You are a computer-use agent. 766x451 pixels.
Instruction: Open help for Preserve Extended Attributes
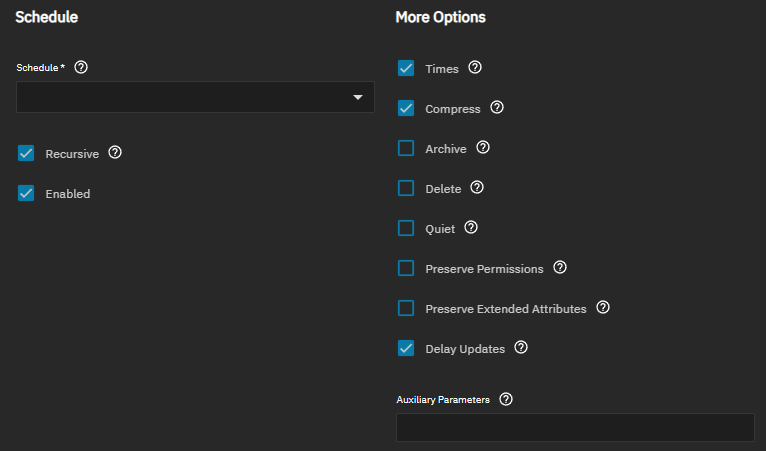tap(603, 308)
